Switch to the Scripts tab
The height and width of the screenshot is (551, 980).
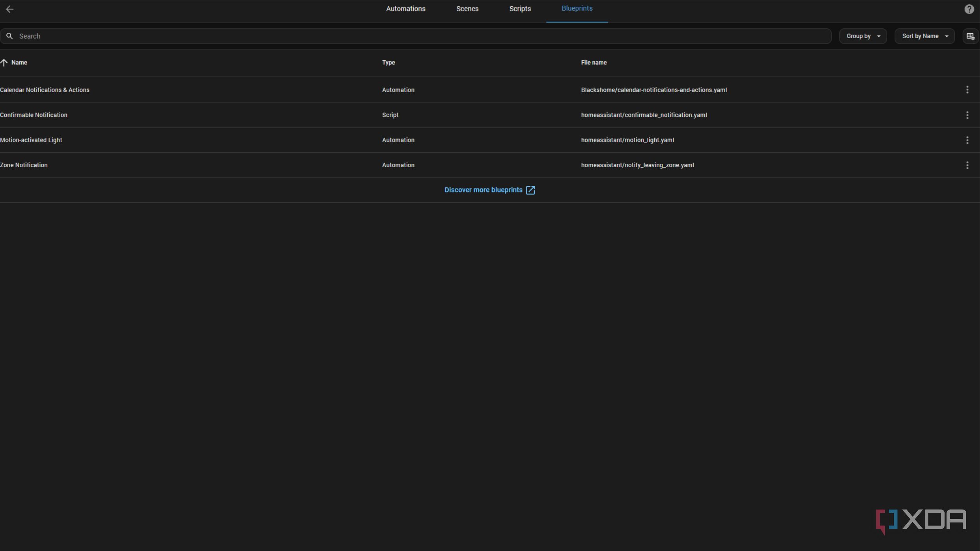point(520,9)
